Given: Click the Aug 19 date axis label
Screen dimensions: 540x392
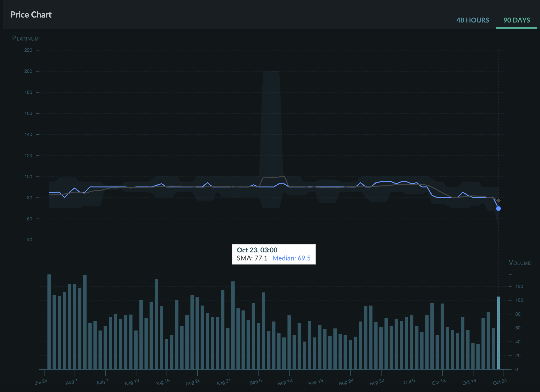Looking at the screenshot, I should tap(162, 382).
